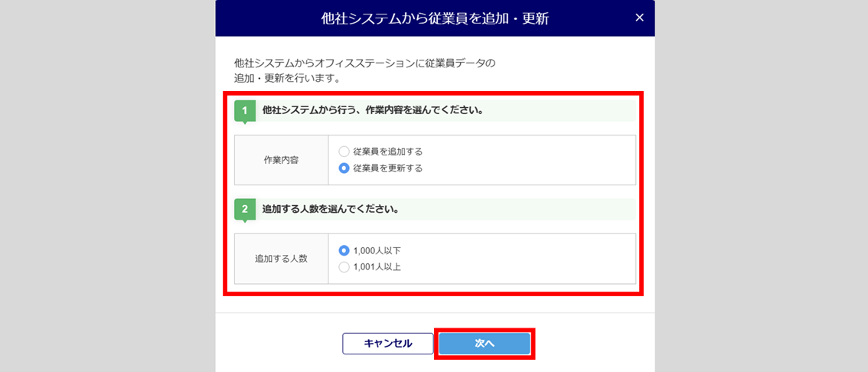
Task: Click the 1,000人以下 label text
Action: pyautogui.click(x=377, y=250)
